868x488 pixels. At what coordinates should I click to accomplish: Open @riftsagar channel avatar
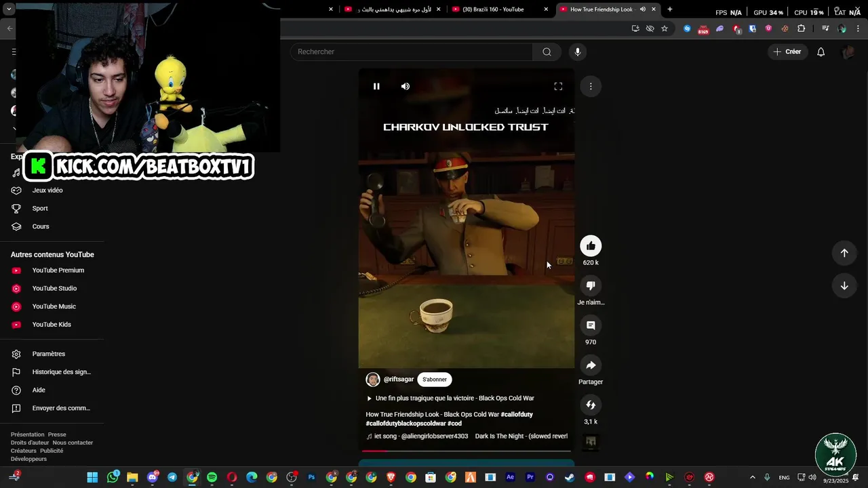click(373, 380)
